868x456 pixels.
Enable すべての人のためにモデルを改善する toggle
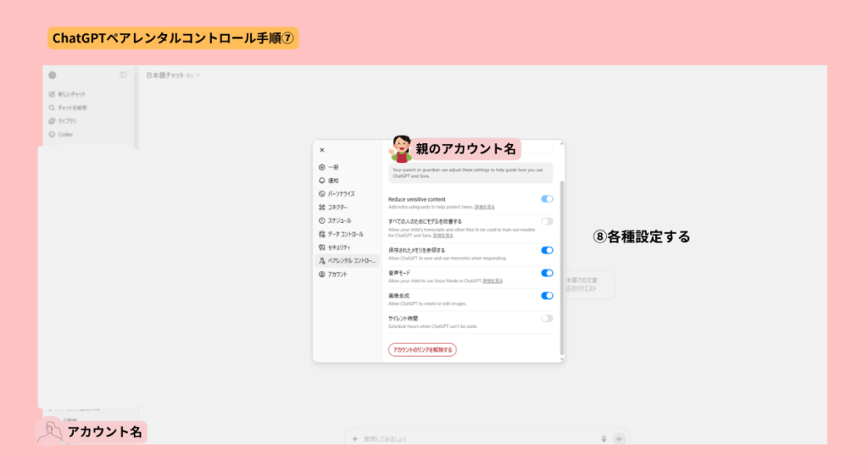pyautogui.click(x=547, y=221)
